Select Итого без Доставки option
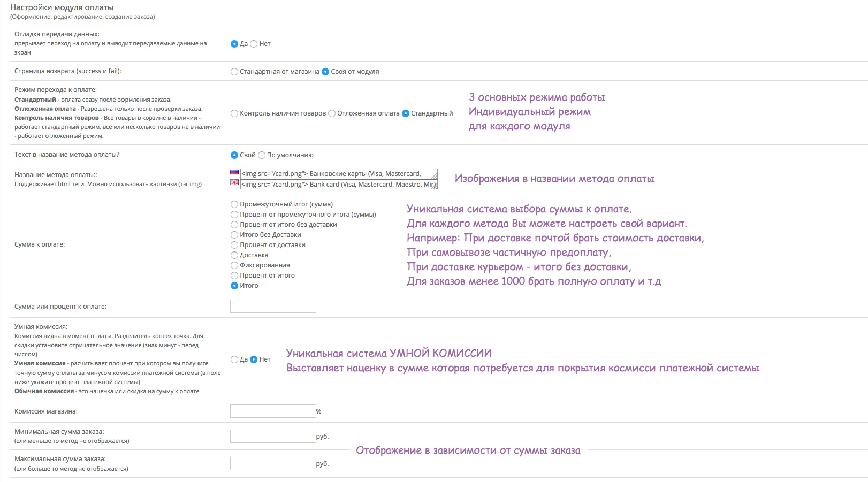This screenshot has height=482, width=868. (234, 235)
